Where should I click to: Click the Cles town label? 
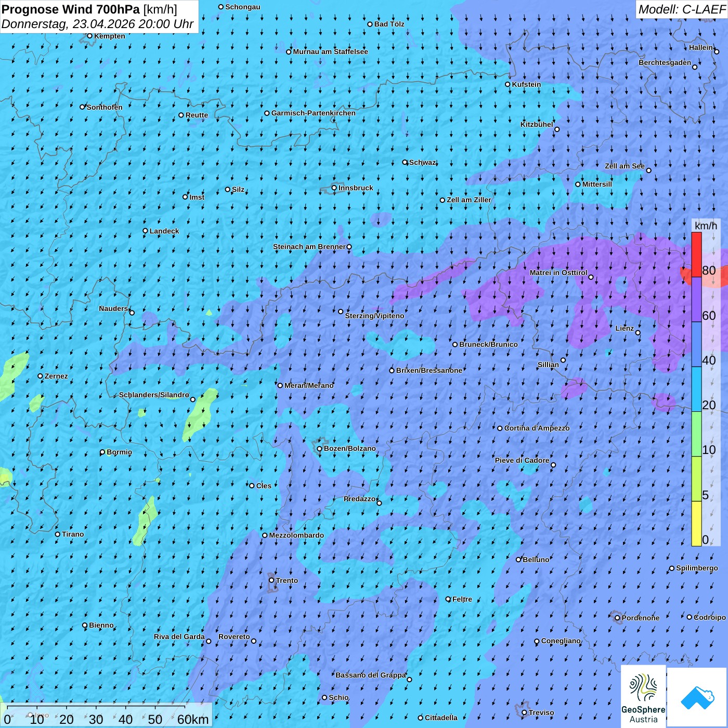tap(264, 486)
